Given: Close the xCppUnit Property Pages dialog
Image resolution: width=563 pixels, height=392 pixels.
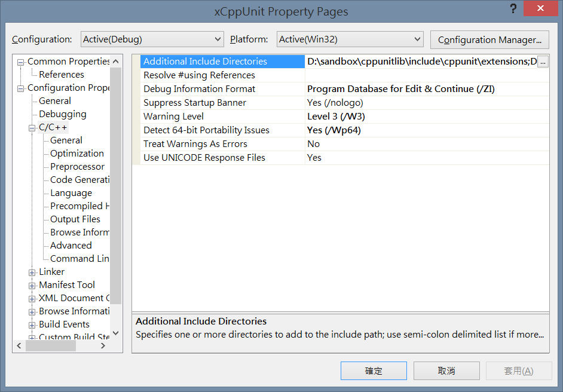Looking at the screenshot, I should (x=540, y=8).
